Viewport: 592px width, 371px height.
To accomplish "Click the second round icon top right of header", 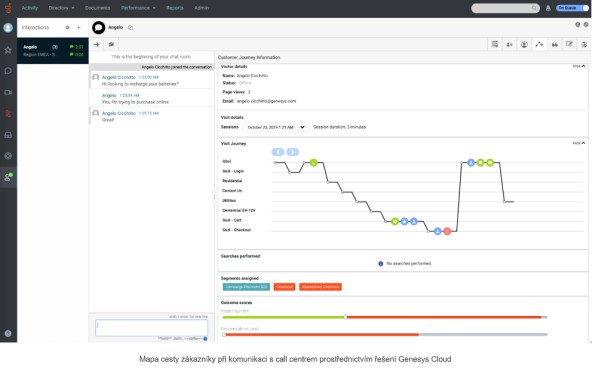I will 586,25.
